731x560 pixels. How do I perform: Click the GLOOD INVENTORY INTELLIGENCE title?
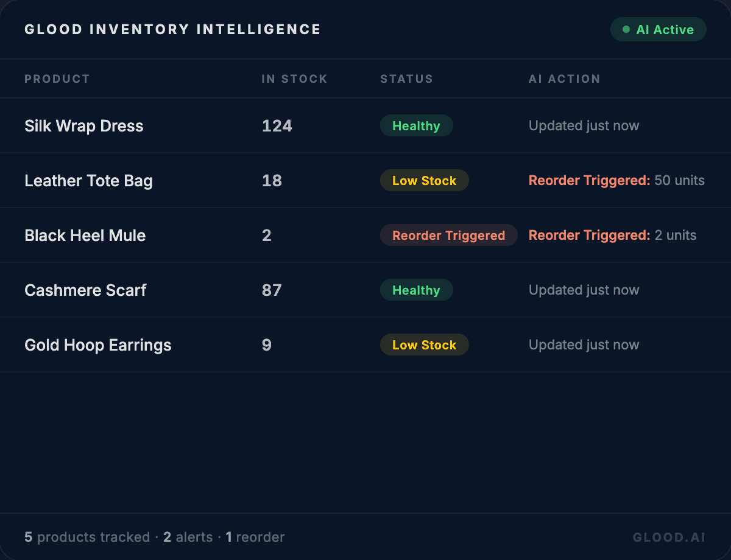[172, 29]
